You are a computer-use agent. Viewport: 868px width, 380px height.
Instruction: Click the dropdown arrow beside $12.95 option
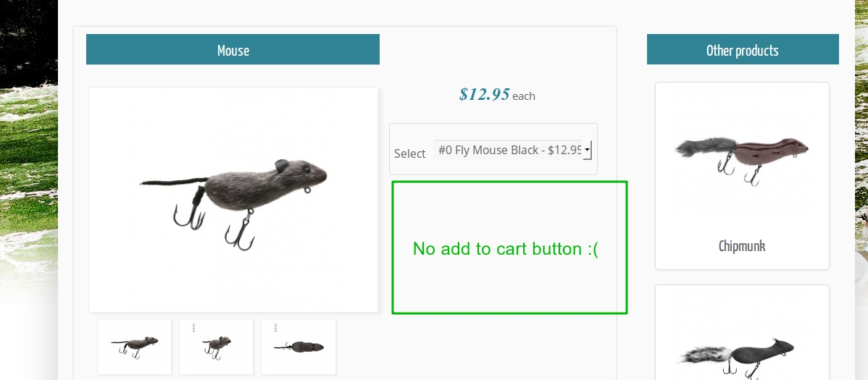[x=587, y=151]
